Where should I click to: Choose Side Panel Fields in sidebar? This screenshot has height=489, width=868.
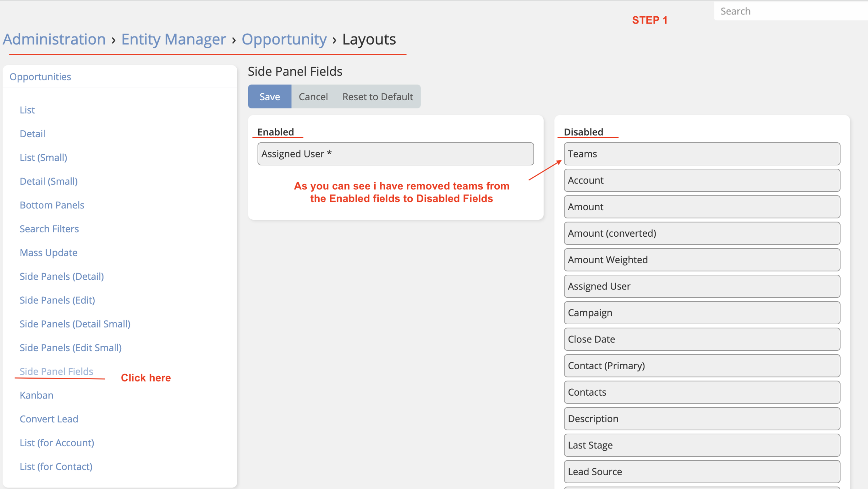(56, 371)
